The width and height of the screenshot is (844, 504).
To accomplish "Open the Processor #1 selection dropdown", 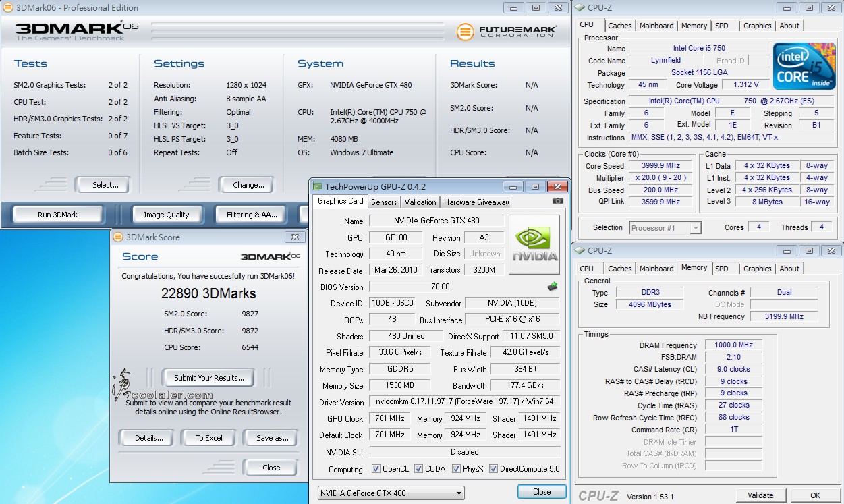I will pyautogui.click(x=666, y=228).
